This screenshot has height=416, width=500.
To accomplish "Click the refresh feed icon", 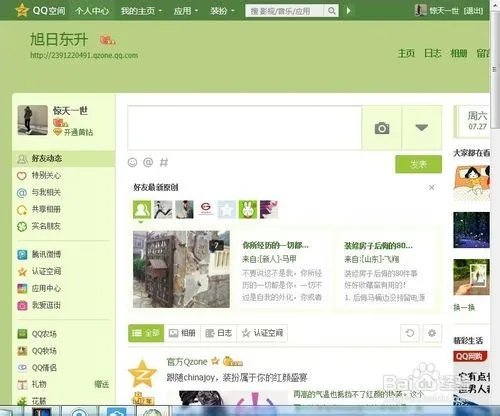I will (410, 333).
